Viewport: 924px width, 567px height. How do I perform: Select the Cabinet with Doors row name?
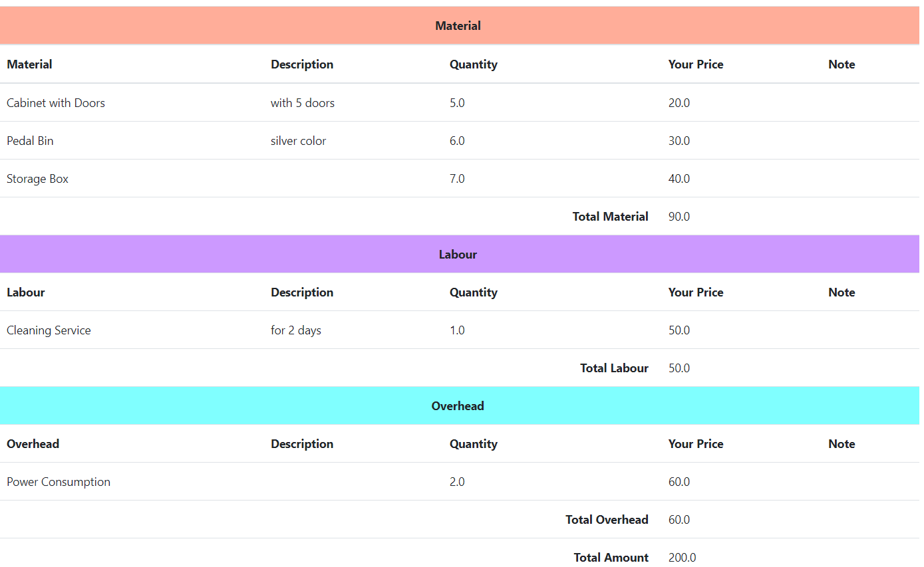(x=56, y=103)
